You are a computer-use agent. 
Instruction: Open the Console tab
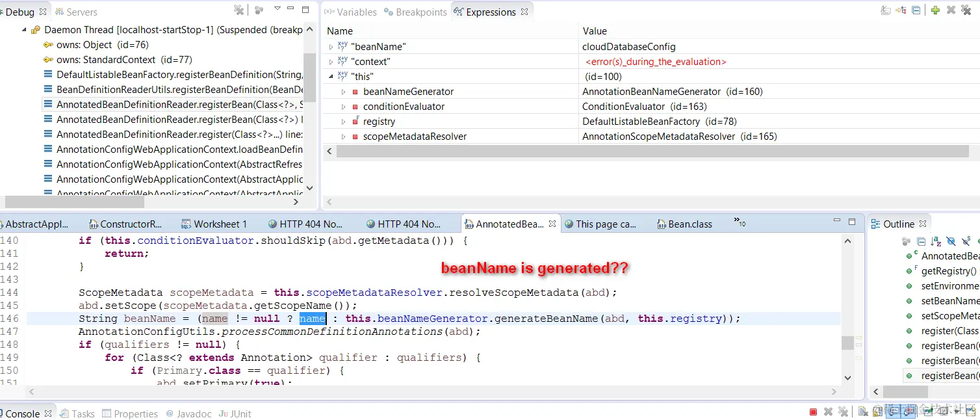[x=22, y=413]
